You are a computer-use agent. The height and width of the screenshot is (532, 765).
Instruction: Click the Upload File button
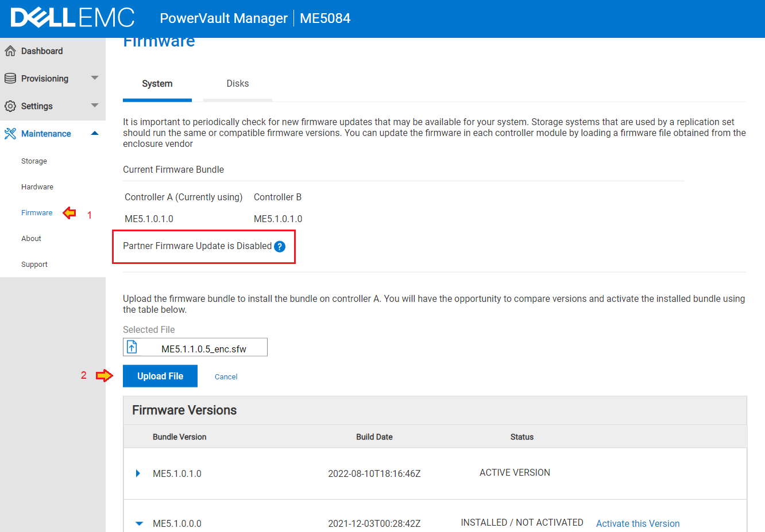(160, 375)
